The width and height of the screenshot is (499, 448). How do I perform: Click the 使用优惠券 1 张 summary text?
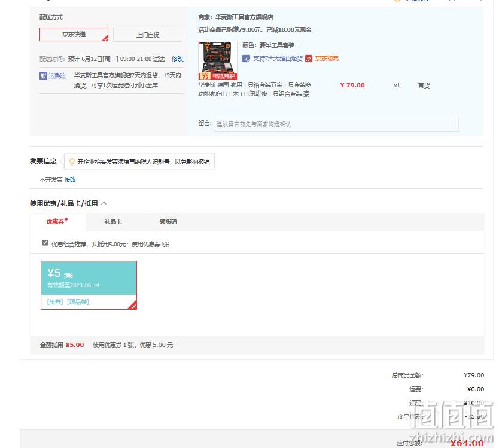point(133,345)
